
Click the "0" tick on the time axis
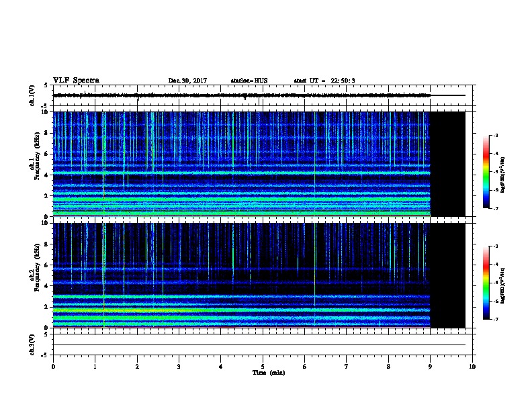pos(53,367)
